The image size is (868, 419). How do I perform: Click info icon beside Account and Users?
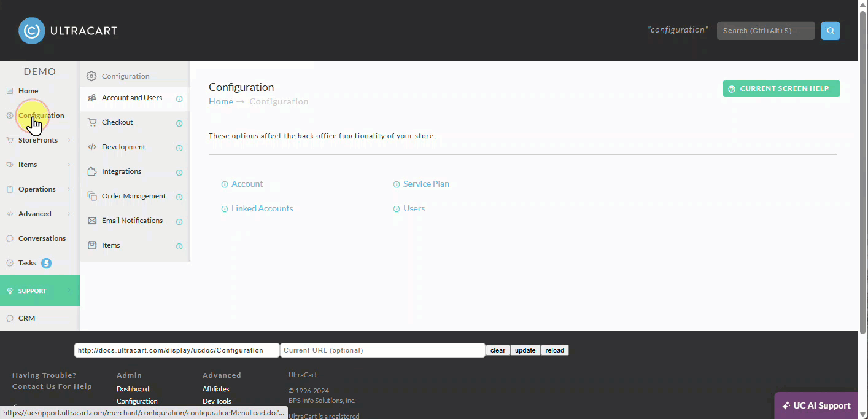click(179, 99)
